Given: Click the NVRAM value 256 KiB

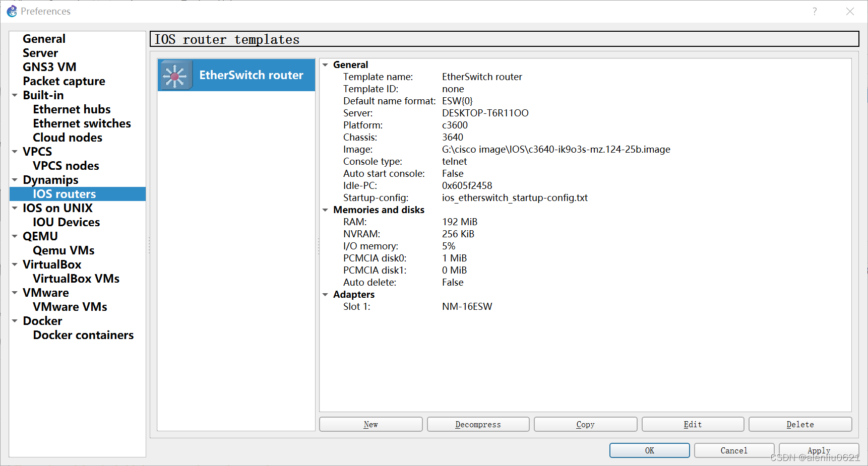Looking at the screenshot, I should pos(458,234).
